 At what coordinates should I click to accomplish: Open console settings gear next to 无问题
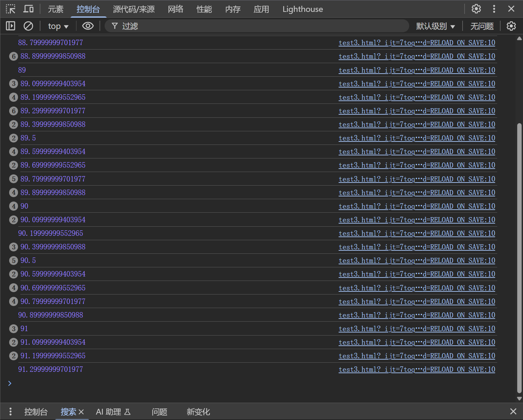[511, 26]
